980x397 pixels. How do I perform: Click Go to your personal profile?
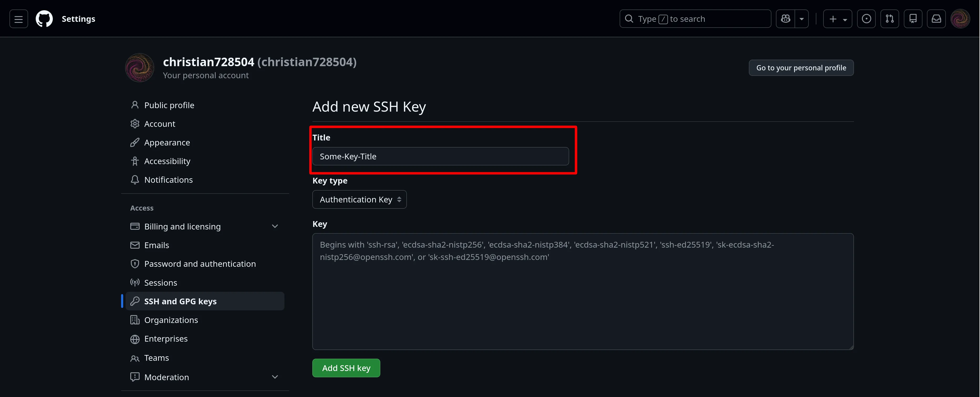(801, 68)
